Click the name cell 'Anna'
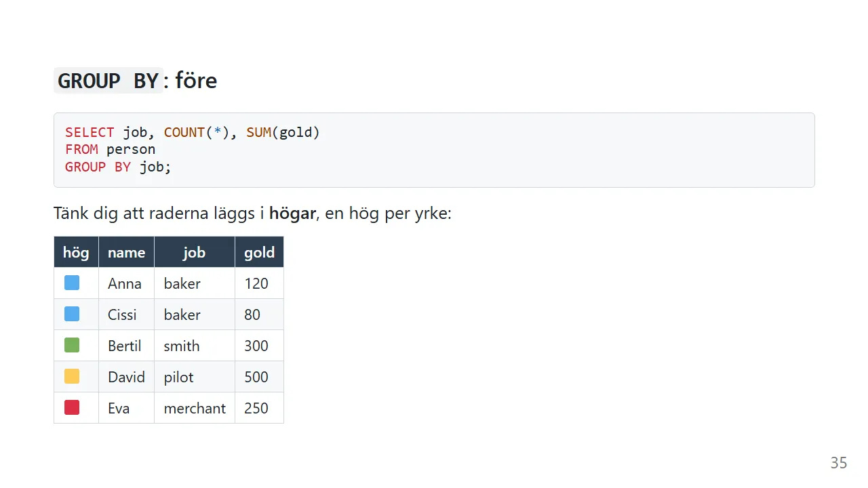The width and height of the screenshot is (868, 488). [125, 283]
